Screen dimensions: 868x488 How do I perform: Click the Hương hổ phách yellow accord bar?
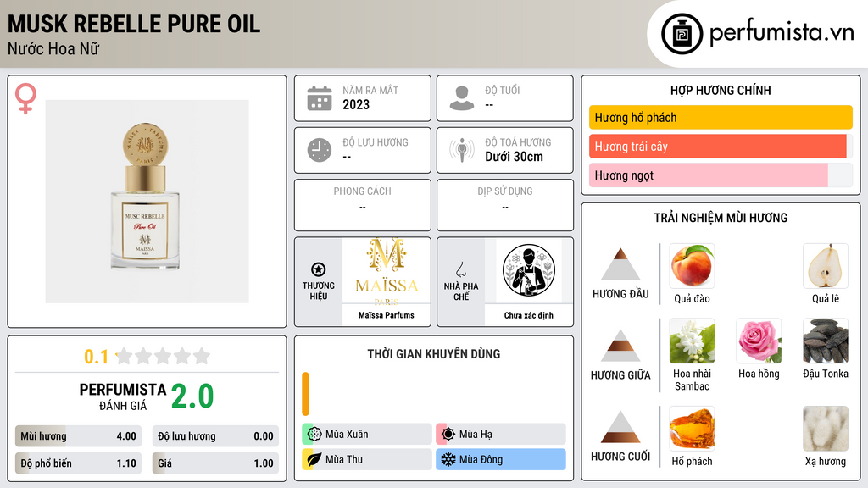point(721,117)
